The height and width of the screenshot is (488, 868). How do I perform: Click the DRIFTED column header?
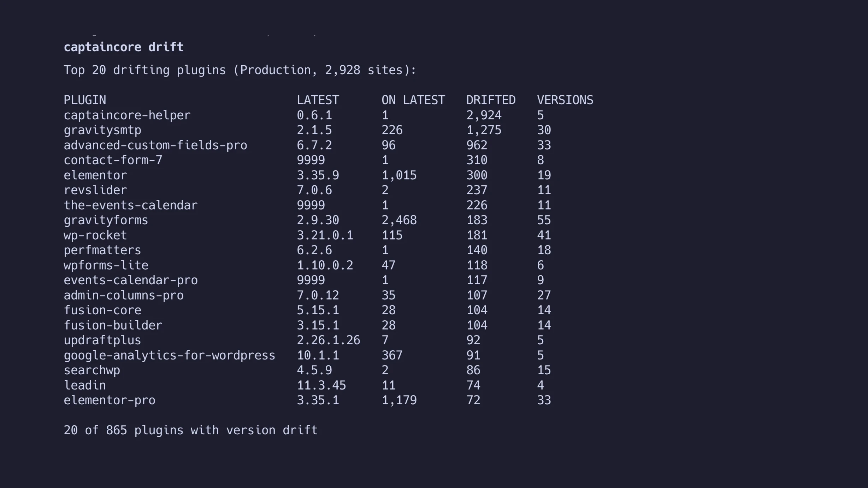tap(491, 100)
